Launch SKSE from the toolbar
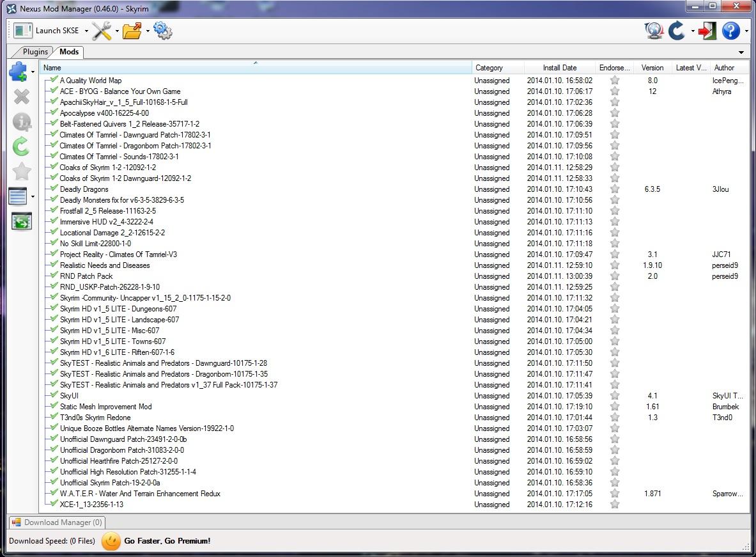756x557 pixels. [x=46, y=31]
